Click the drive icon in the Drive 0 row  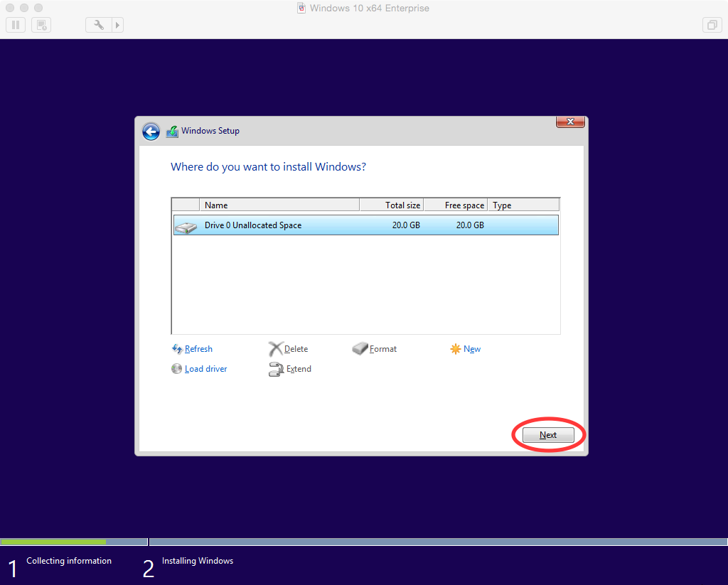(x=186, y=227)
